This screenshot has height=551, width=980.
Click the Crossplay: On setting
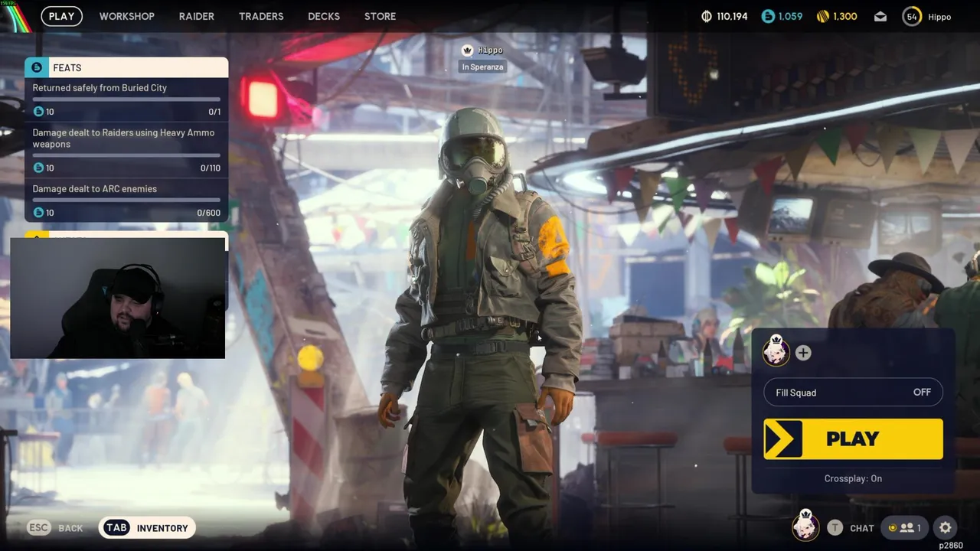[853, 478]
